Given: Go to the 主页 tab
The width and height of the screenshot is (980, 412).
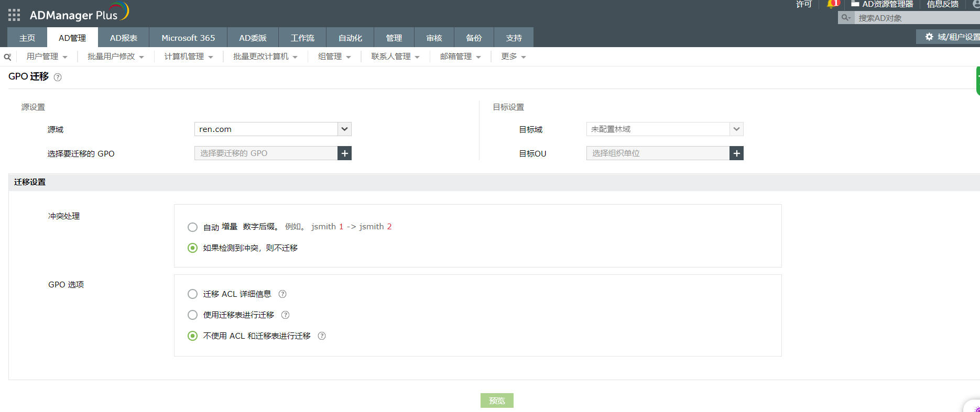Looking at the screenshot, I should coord(27,38).
